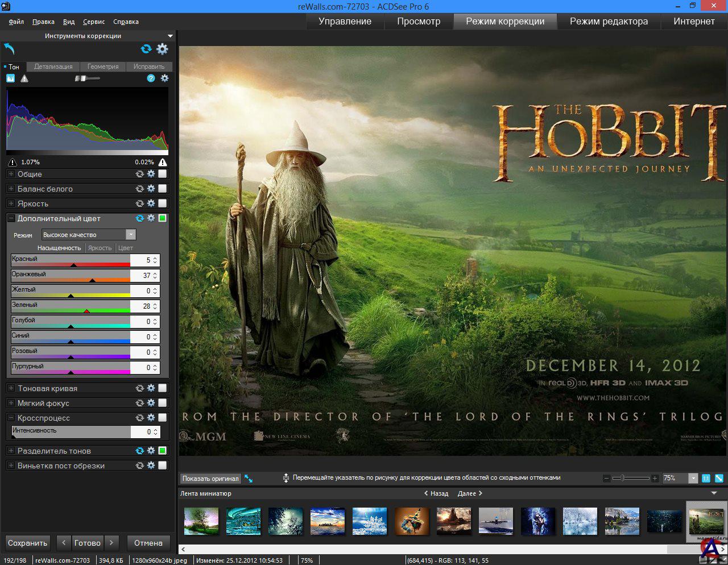The width and height of the screenshot is (728, 565).
Task: Open the Сервис menu
Action: 94,22
